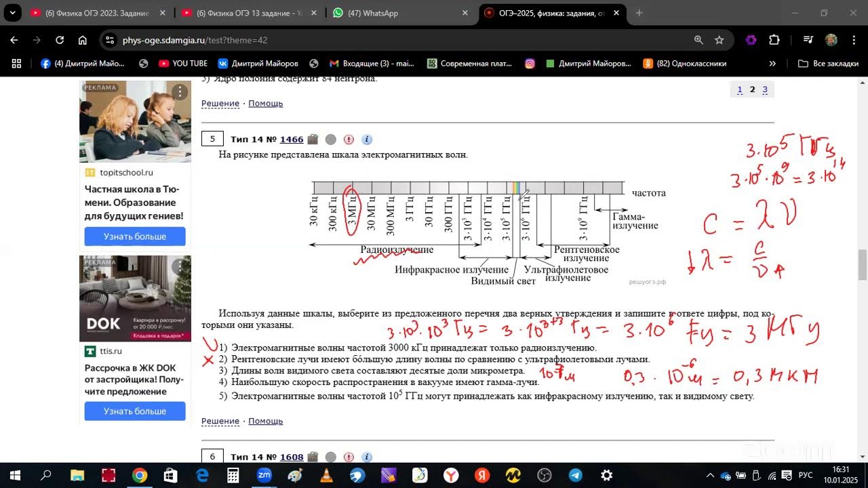Switch the РУС keyboard language indicator
868x488 pixels.
coord(806,475)
